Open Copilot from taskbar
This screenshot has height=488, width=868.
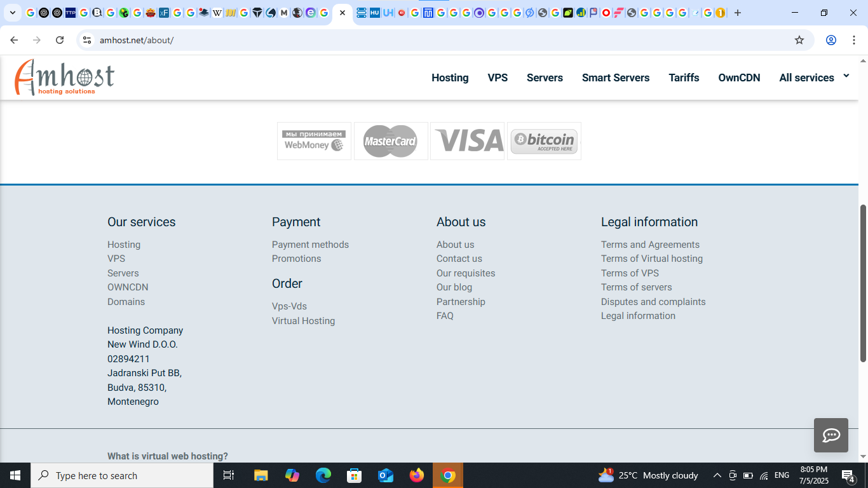pos(292,475)
